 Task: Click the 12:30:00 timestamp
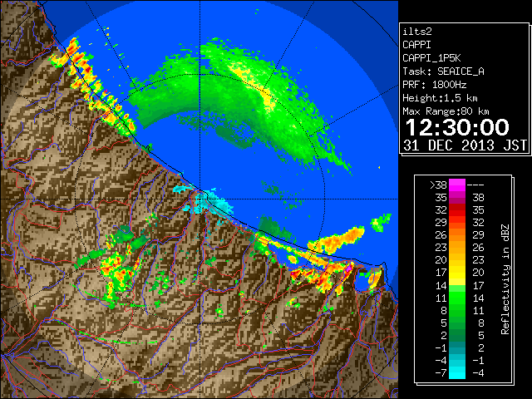pos(457,127)
